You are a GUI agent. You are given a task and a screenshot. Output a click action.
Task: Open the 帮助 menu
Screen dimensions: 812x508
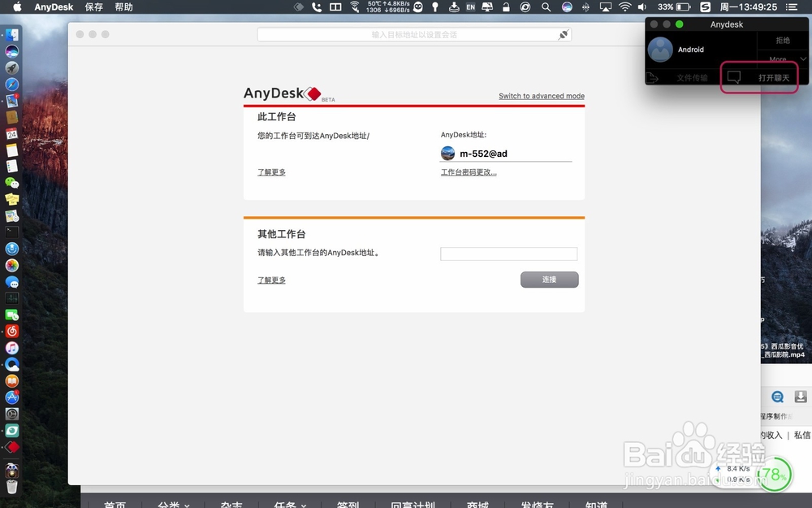(x=123, y=7)
